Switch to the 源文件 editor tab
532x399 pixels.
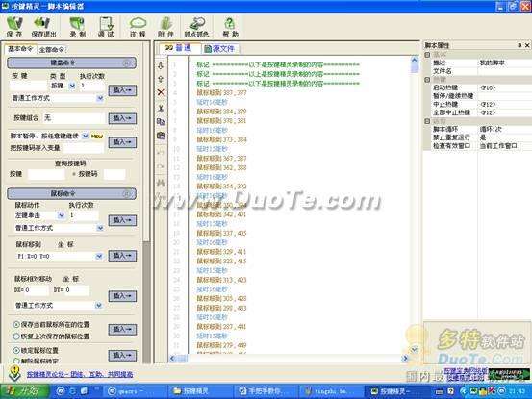pyautogui.click(x=220, y=49)
